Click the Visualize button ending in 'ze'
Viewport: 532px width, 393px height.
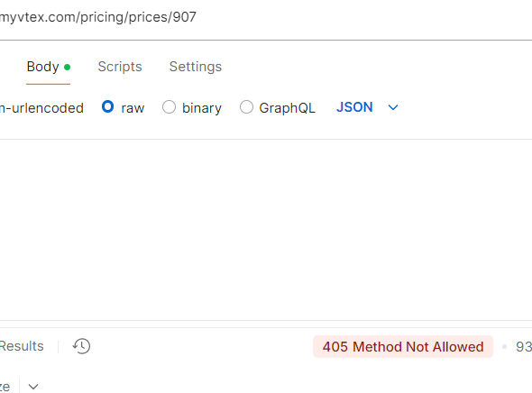pyautogui.click(x=5, y=387)
